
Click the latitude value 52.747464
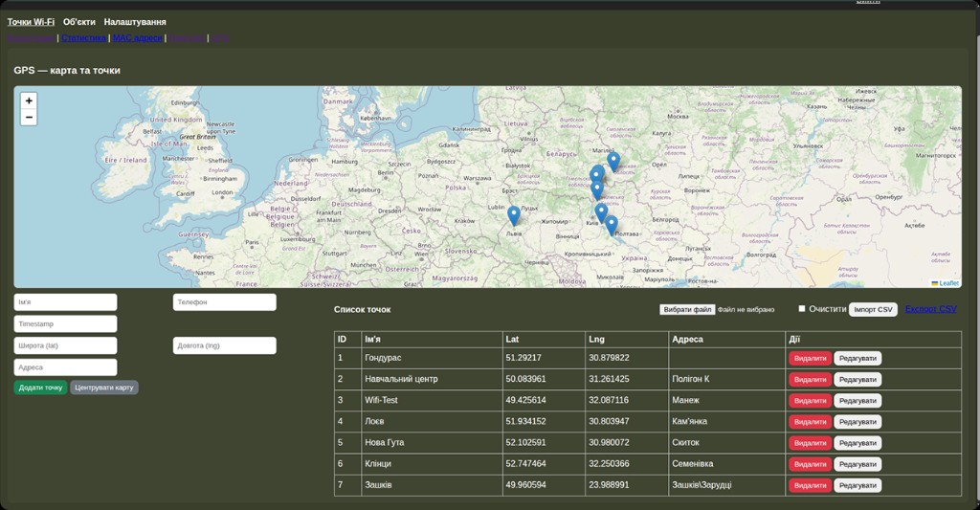tap(525, 464)
